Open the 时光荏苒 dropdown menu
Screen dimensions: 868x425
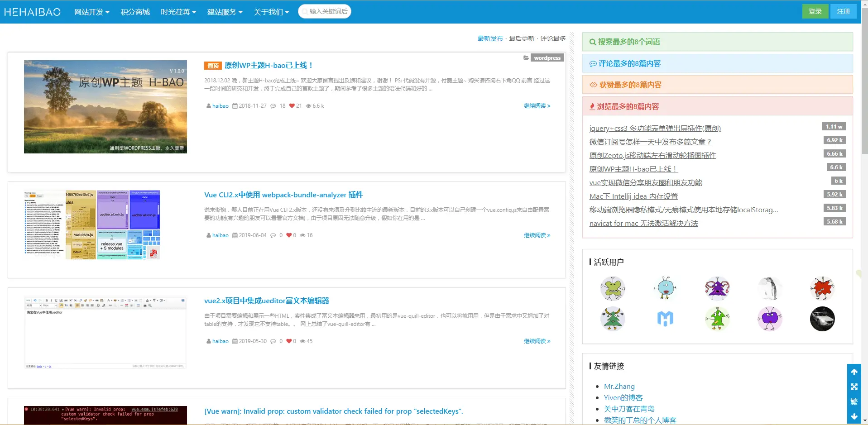(x=178, y=12)
